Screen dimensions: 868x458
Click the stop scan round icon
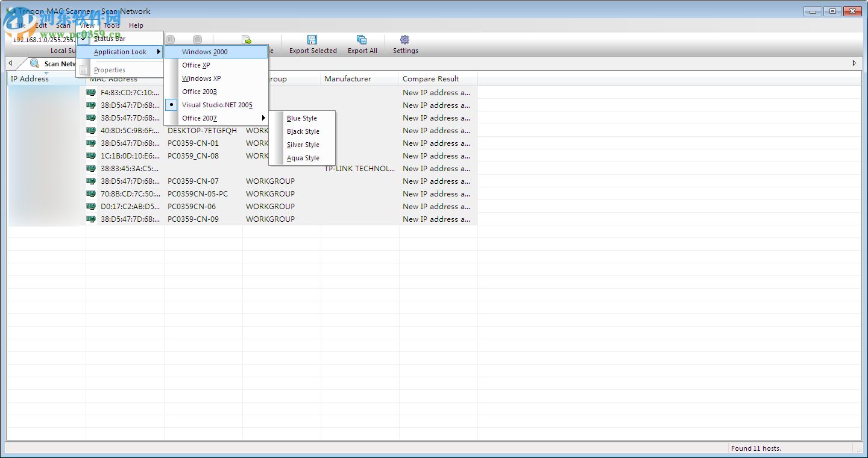pyautogui.click(x=197, y=40)
